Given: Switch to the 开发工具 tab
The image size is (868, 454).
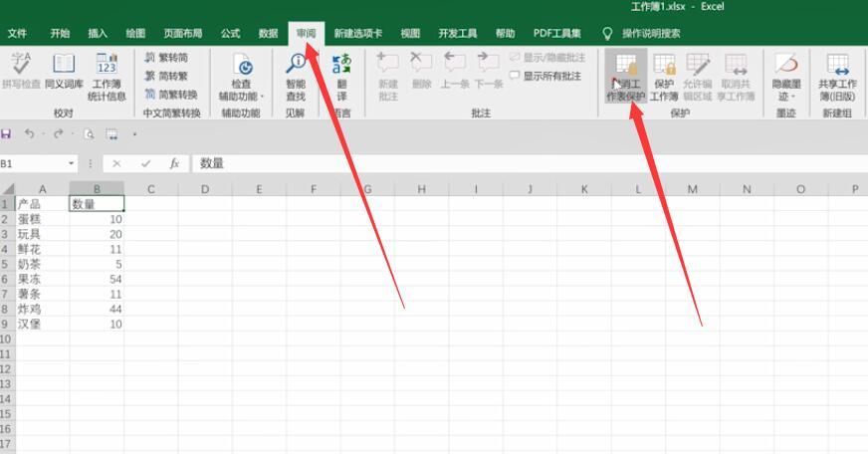Looking at the screenshot, I should pyautogui.click(x=458, y=33).
